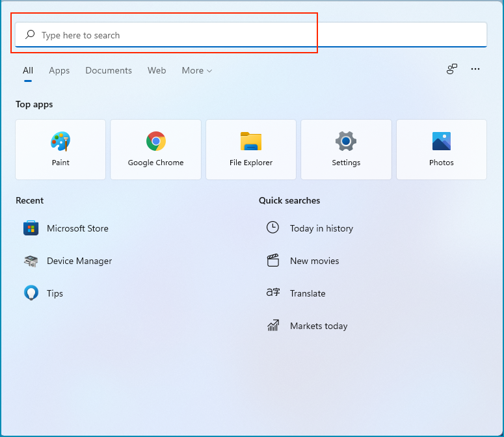
Task: Open the Paint app tile
Action: [x=60, y=149]
